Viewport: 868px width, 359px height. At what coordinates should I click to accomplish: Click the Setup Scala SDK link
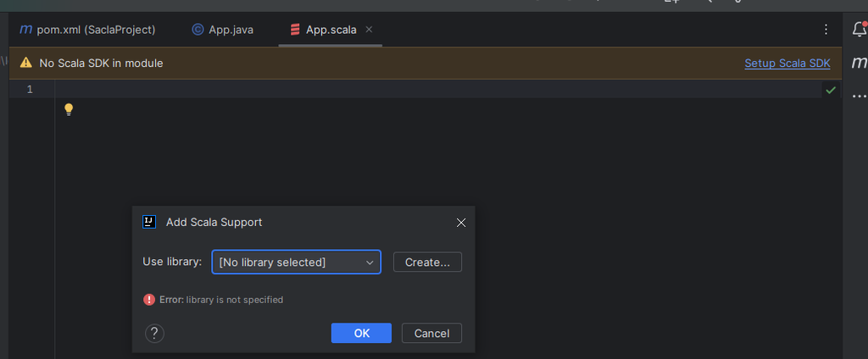pos(787,63)
